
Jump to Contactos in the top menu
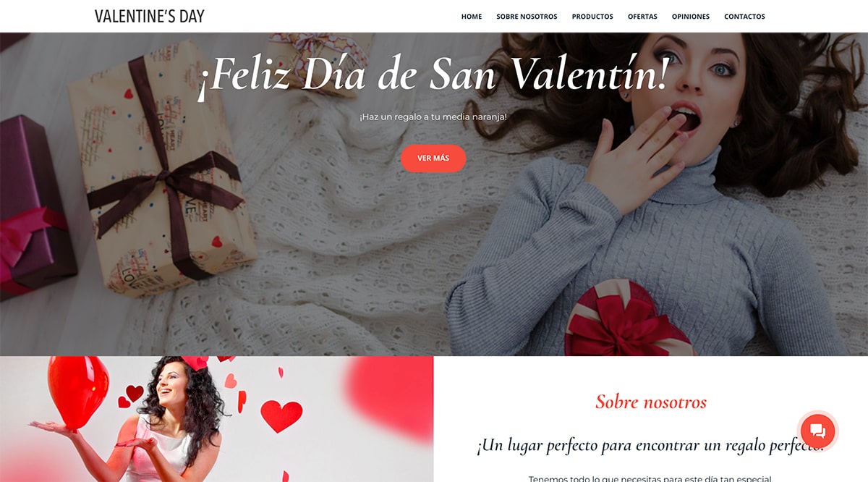744,17
